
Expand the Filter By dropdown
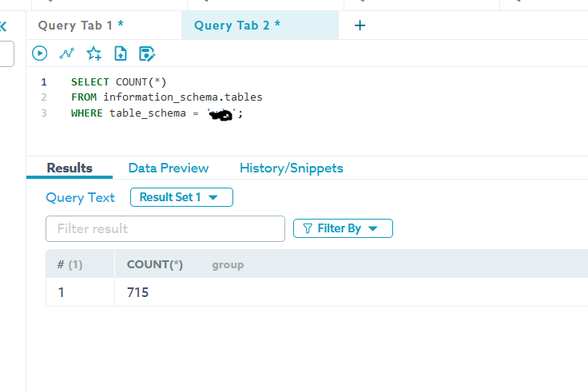pos(343,228)
